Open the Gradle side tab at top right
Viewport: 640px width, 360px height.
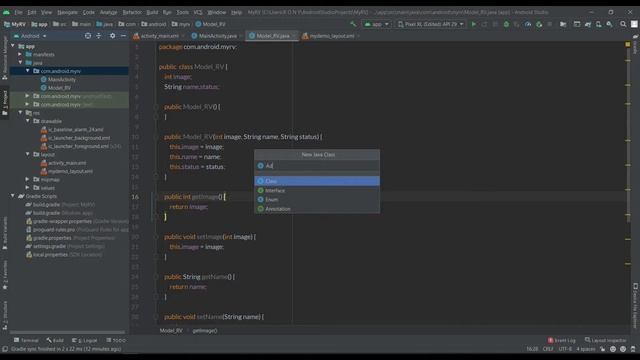[636, 45]
